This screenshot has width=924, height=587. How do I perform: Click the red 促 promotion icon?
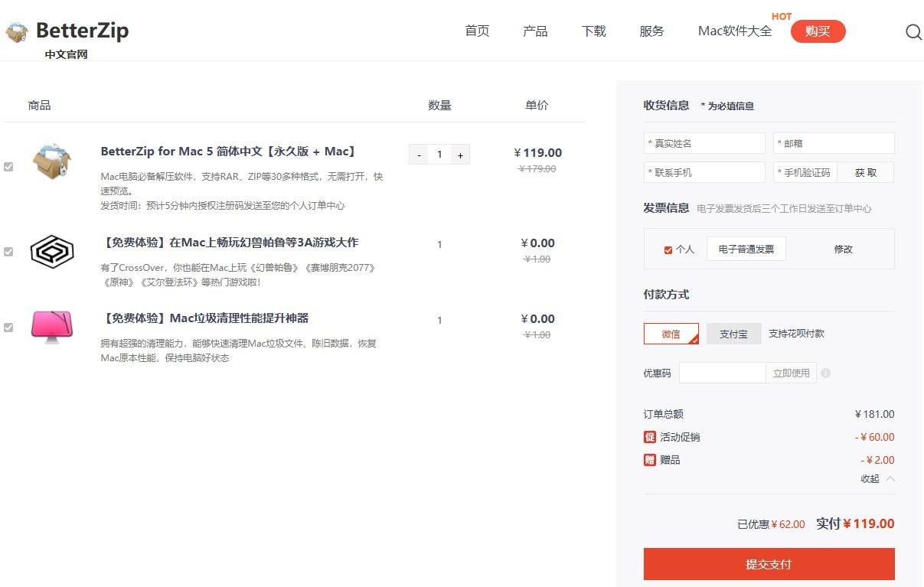click(650, 437)
